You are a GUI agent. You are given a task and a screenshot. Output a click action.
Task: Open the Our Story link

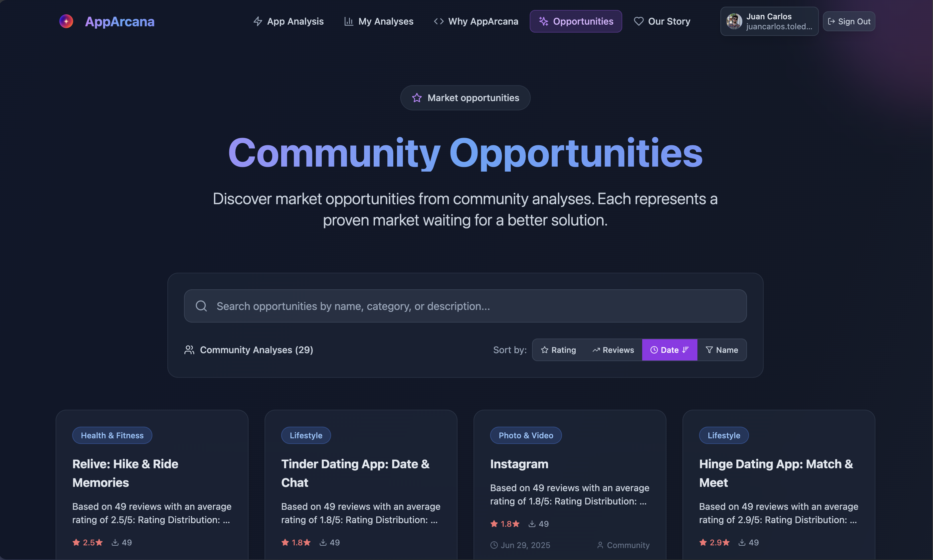coord(662,21)
